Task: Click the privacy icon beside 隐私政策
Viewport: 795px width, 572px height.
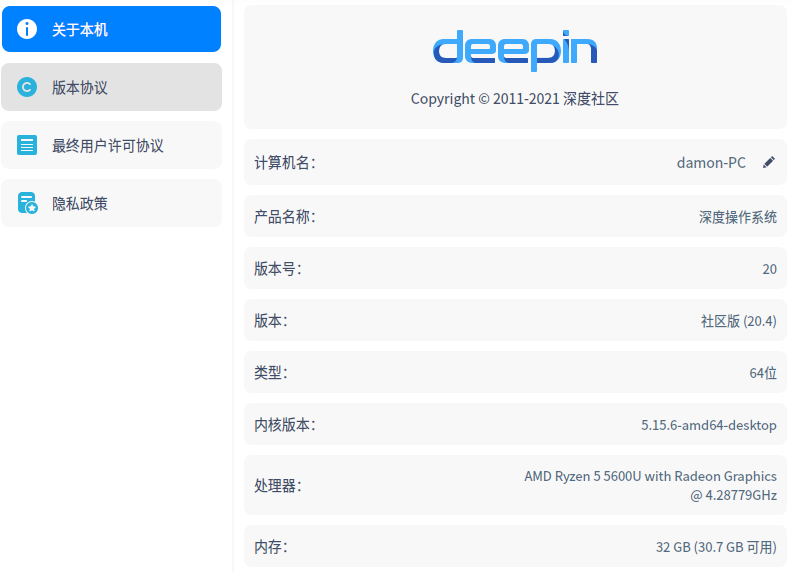Action: click(27, 203)
